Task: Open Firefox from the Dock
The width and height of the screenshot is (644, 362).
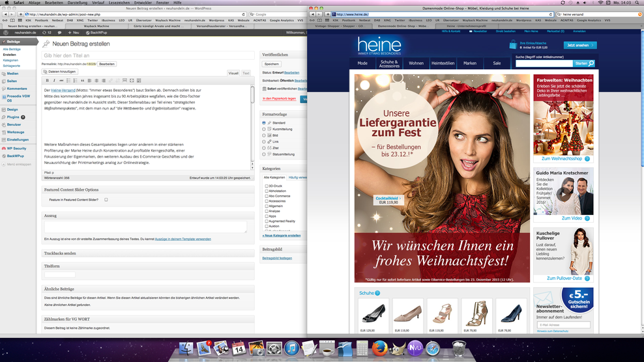Action: click(379, 348)
